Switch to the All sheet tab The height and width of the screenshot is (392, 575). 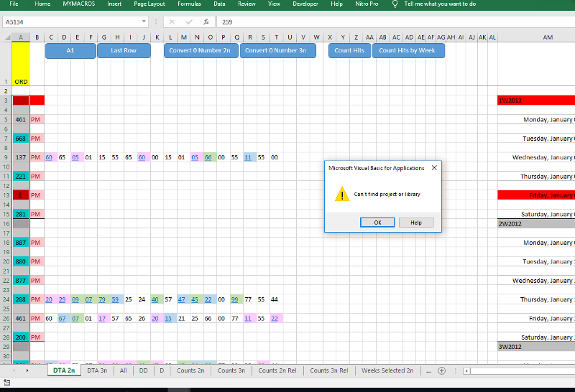123,370
